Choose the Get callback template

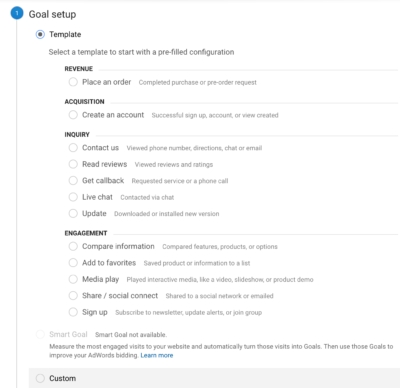73,181
